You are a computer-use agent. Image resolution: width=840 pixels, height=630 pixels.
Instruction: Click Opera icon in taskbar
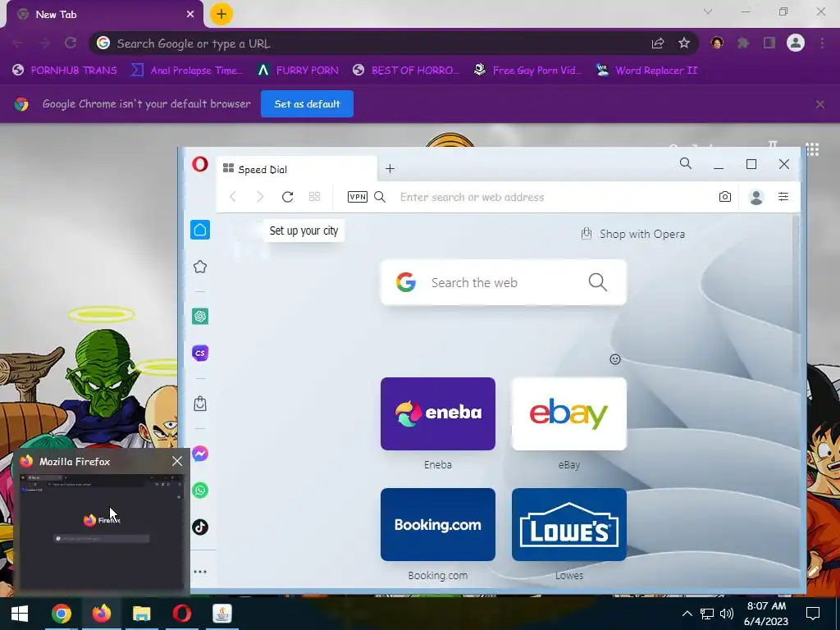(x=181, y=614)
